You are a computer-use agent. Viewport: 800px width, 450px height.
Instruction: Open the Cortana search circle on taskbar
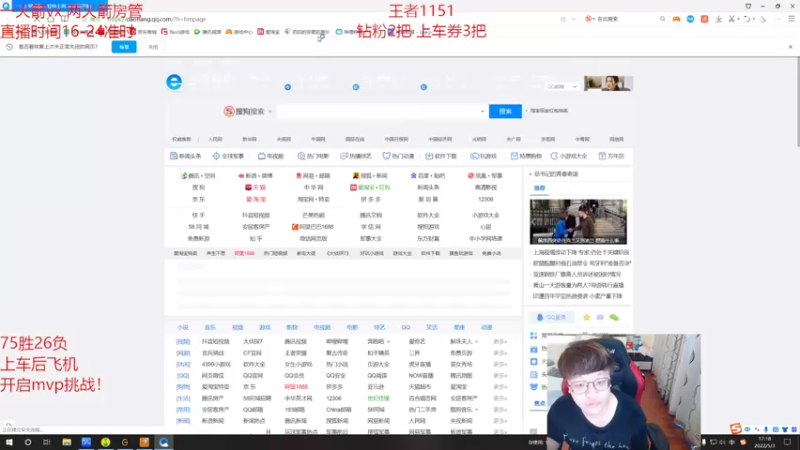tap(28, 442)
